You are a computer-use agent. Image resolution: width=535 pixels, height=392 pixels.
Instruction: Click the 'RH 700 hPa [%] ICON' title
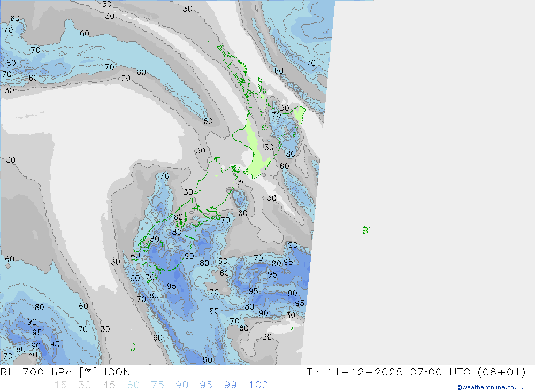click(x=65, y=372)
